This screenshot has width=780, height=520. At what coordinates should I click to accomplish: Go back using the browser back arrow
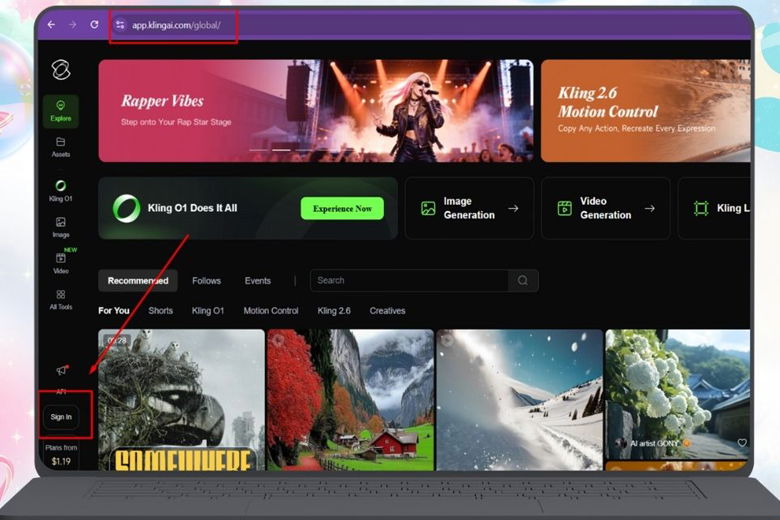pos(50,24)
